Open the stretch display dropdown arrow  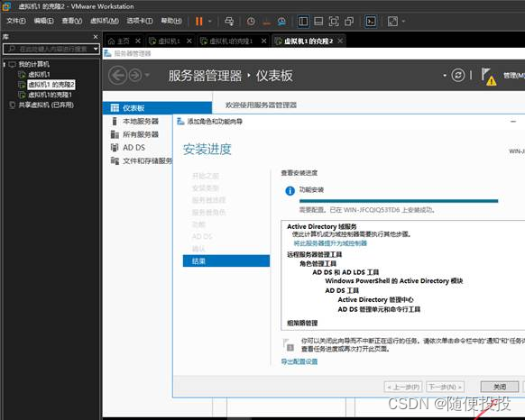pos(403,22)
